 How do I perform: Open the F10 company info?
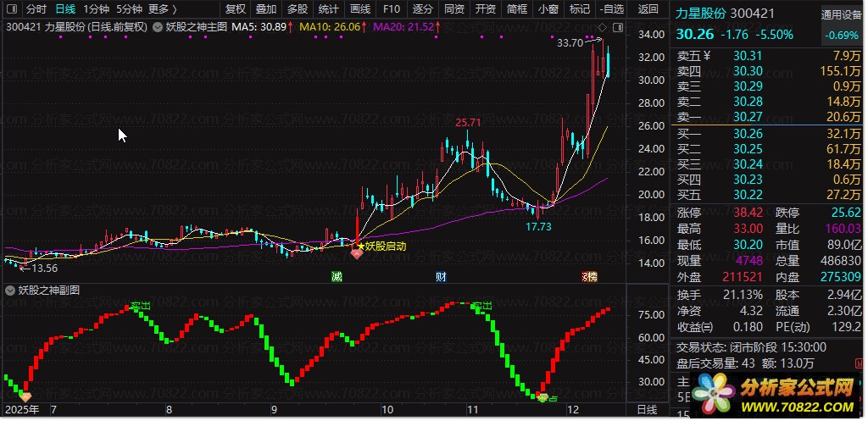pos(392,8)
